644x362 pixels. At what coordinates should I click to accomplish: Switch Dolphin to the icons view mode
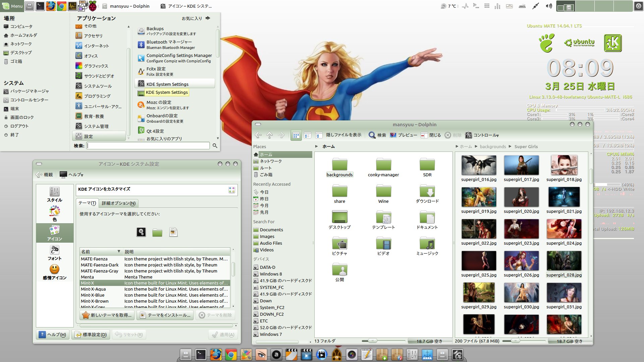[296, 135]
